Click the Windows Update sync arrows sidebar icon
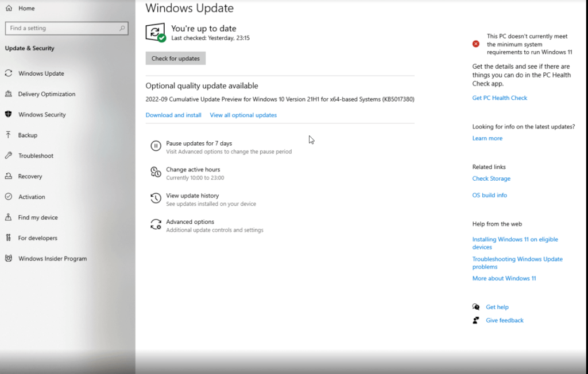Viewport: 588px width, 374px height. [8, 73]
